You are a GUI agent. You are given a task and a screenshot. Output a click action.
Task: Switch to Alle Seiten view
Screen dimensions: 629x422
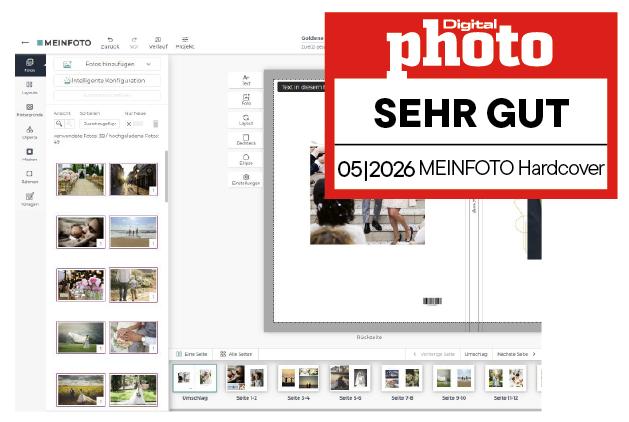pos(236,354)
